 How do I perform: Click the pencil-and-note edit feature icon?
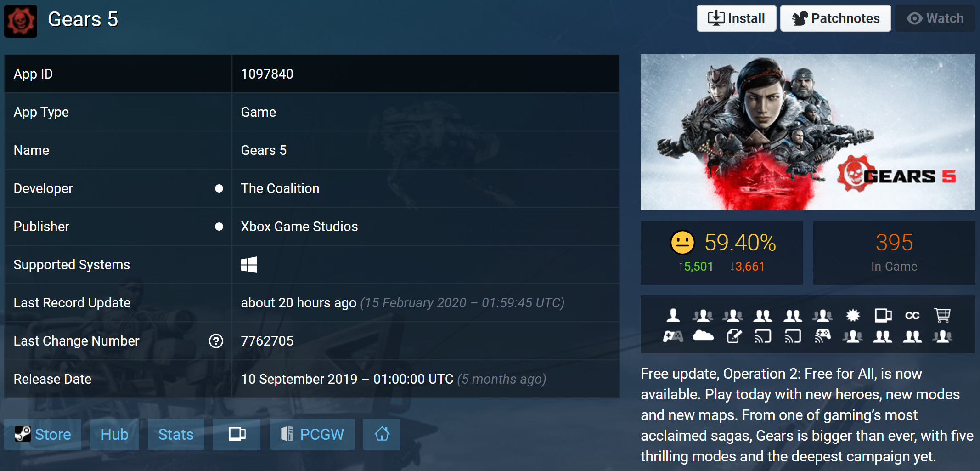coord(734,336)
